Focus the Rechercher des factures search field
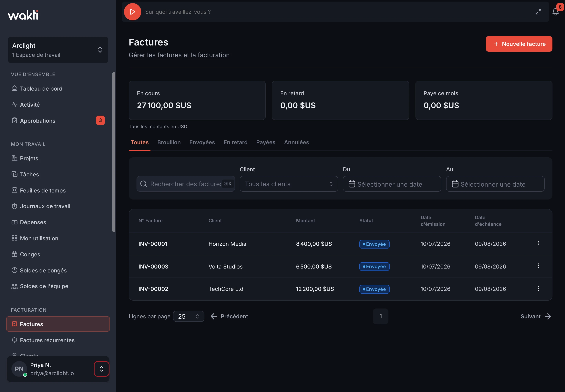This screenshot has height=392, width=565. [186, 184]
